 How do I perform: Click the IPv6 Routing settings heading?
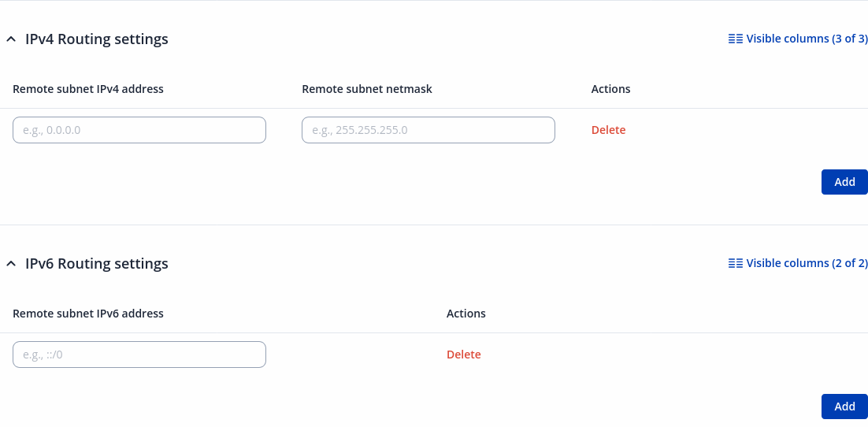tap(97, 264)
